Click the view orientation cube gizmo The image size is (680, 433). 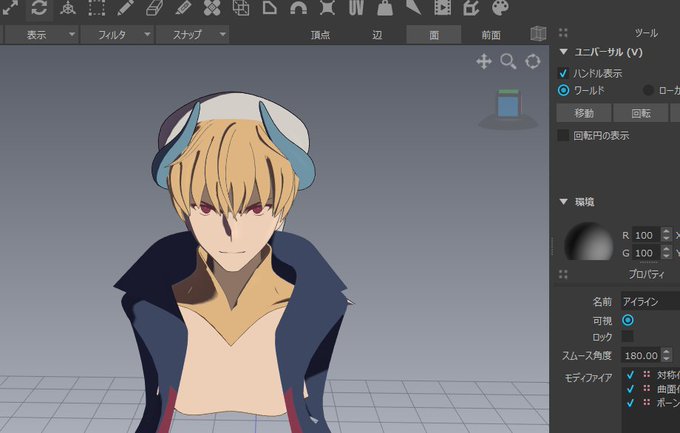point(508,104)
